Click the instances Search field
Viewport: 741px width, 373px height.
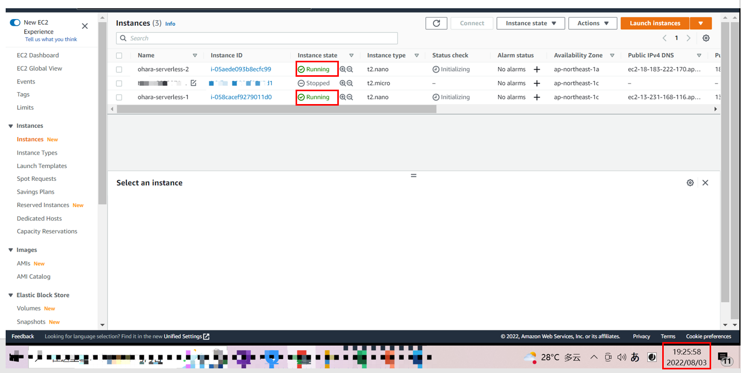coord(257,38)
